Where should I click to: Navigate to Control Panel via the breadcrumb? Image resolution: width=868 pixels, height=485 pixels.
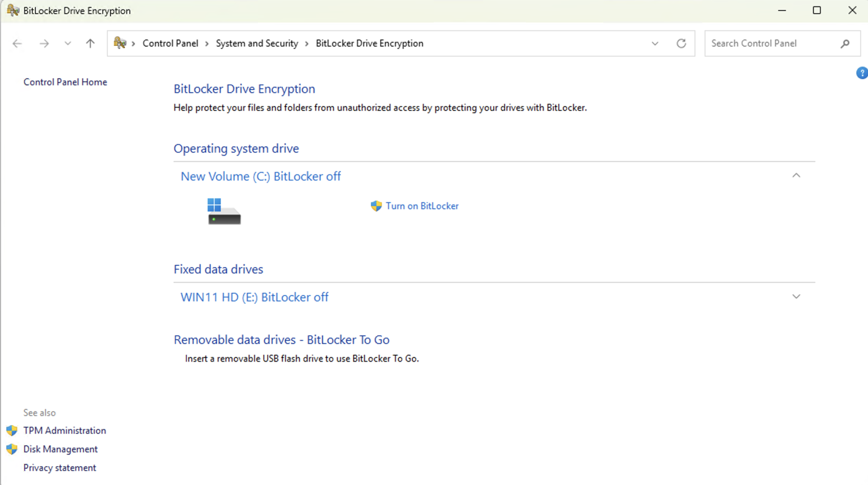coord(170,43)
